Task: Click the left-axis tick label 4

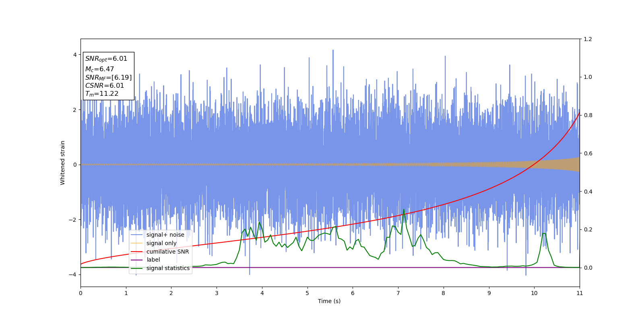Action: (x=75, y=55)
